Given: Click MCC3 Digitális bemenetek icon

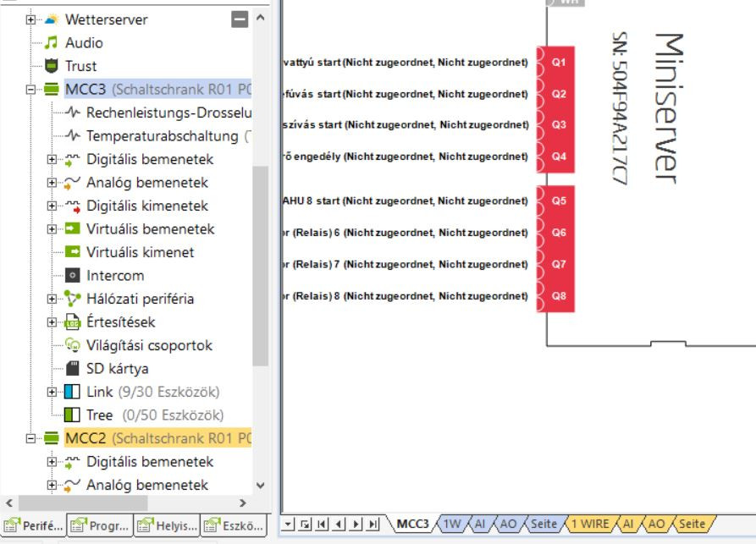Looking at the screenshot, I should coord(72,159).
